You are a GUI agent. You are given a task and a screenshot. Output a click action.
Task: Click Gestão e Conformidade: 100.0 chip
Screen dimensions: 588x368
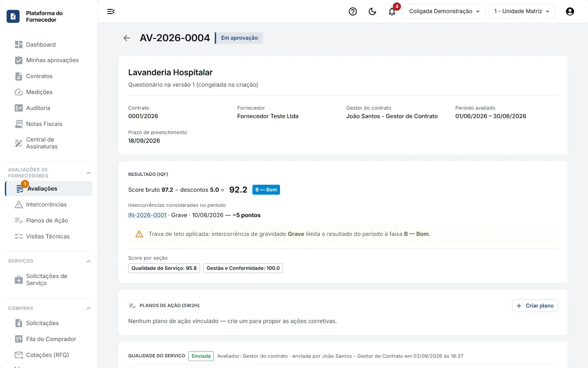pyautogui.click(x=243, y=268)
